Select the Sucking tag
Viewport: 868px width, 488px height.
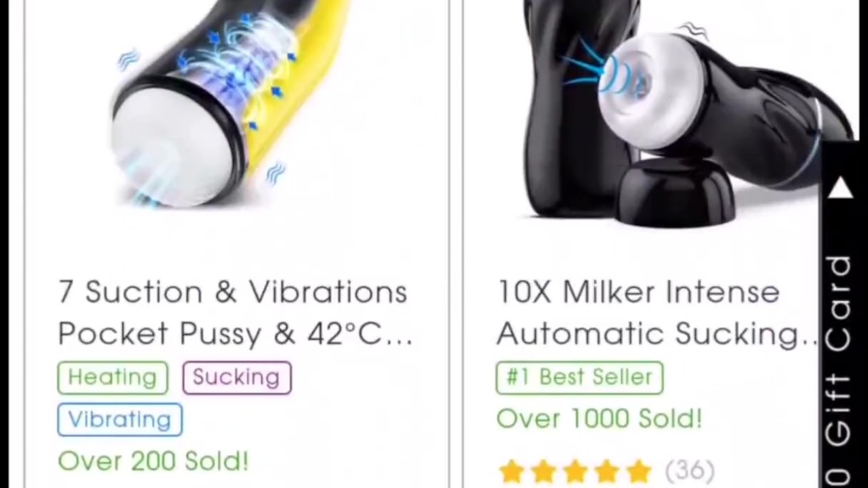click(237, 378)
